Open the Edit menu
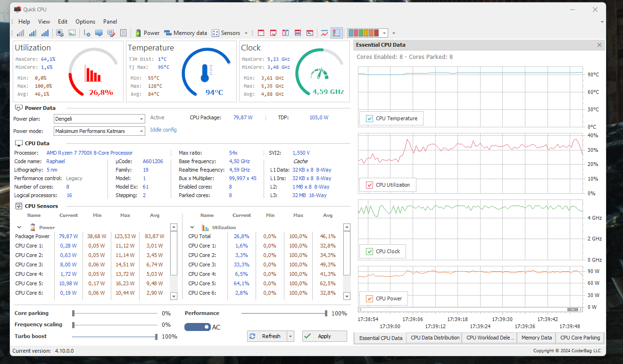 (x=63, y=22)
